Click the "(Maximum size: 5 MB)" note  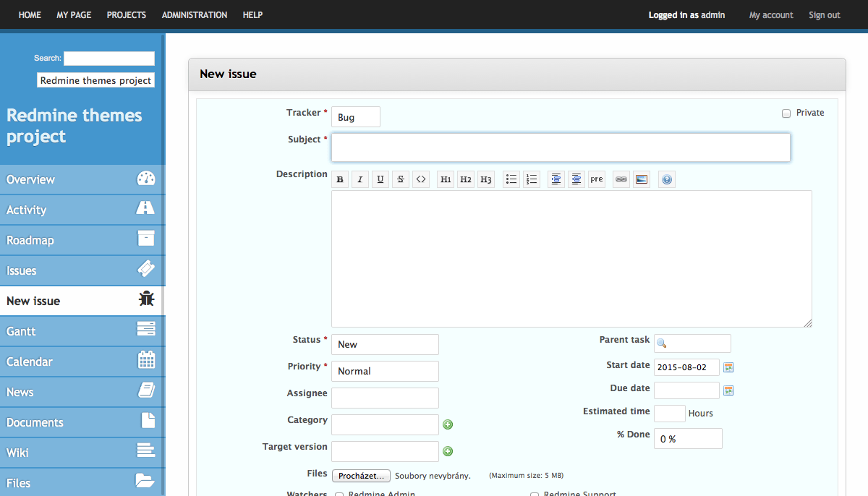coord(527,476)
